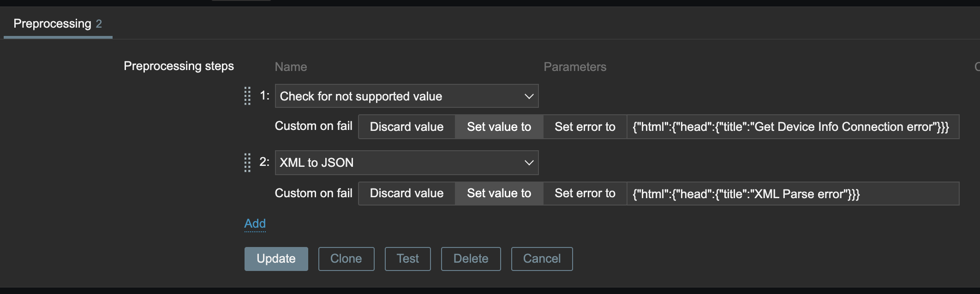This screenshot has height=294, width=980.
Task: Click drag handle of preprocessing step 1
Action: click(247, 96)
